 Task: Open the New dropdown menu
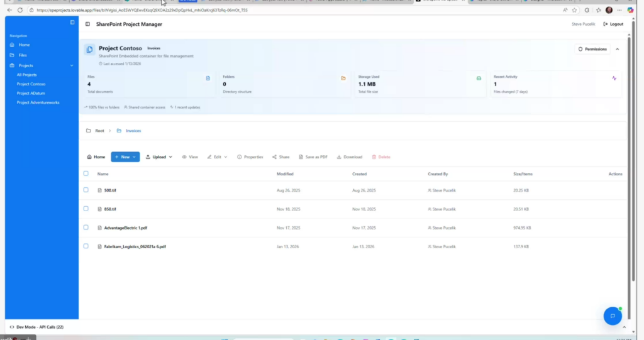coord(125,157)
